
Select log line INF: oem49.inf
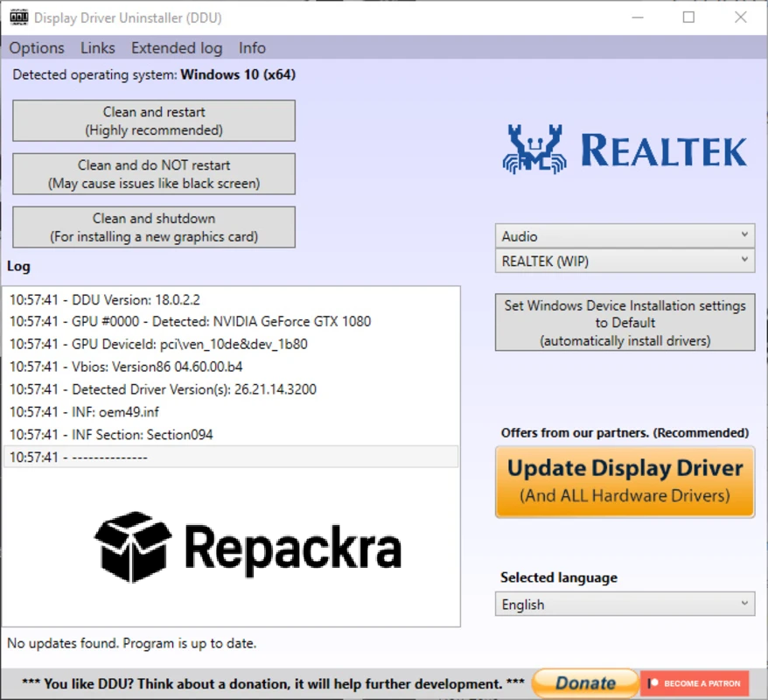(x=231, y=412)
